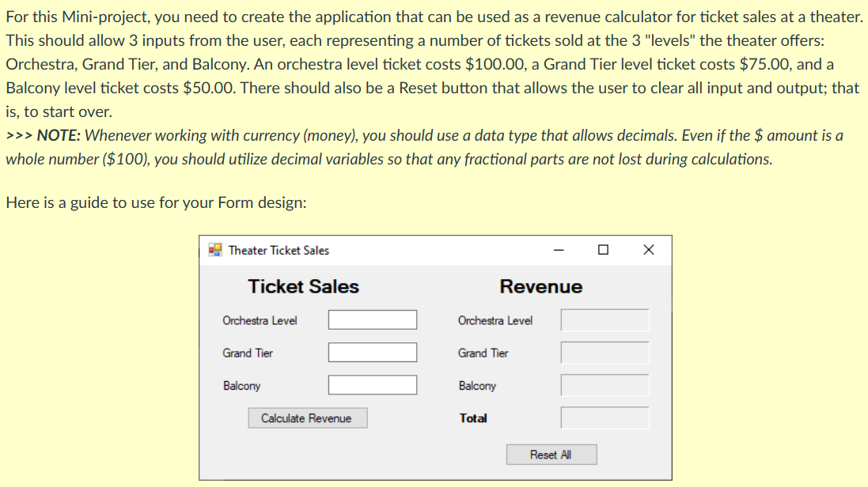This screenshot has width=868, height=487.
Task: Click the Theater Ticket Sales application icon
Action: pos(215,249)
